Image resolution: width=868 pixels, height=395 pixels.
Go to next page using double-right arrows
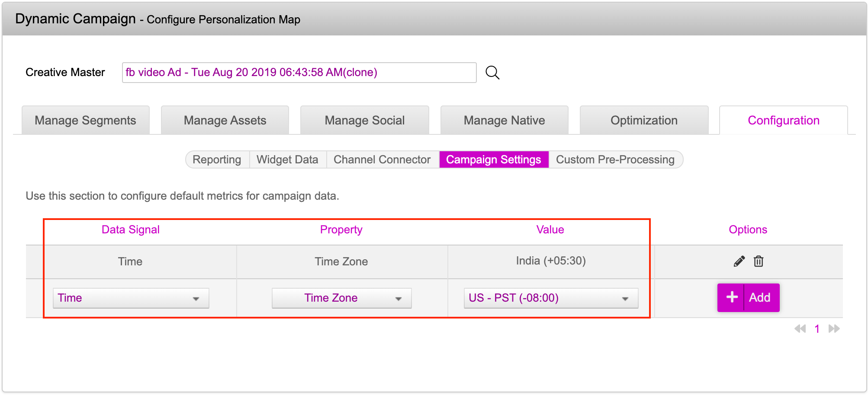coord(834,329)
